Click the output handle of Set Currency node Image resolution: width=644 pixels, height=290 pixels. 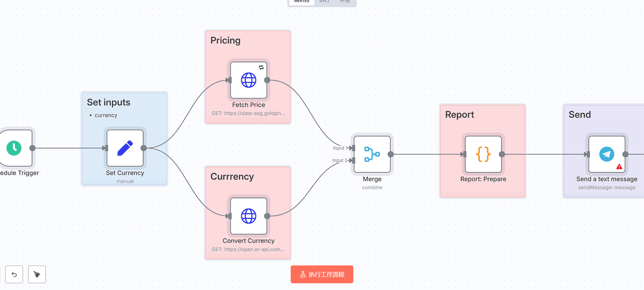(x=144, y=148)
